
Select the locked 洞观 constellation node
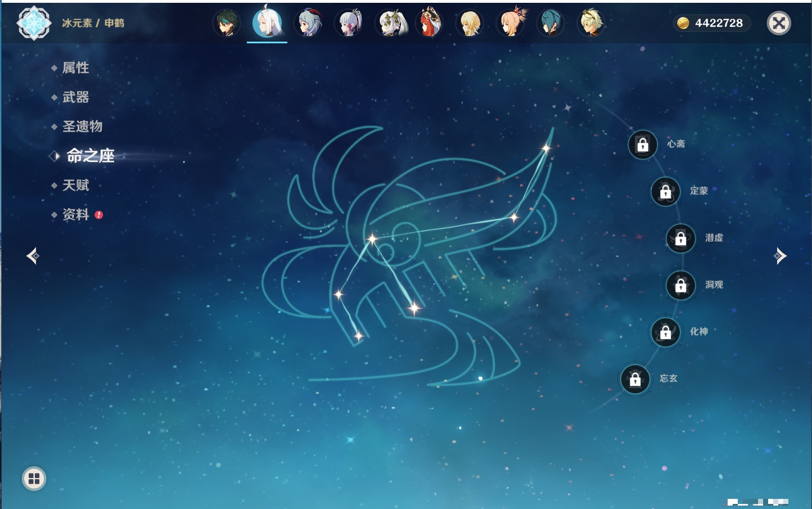(681, 286)
